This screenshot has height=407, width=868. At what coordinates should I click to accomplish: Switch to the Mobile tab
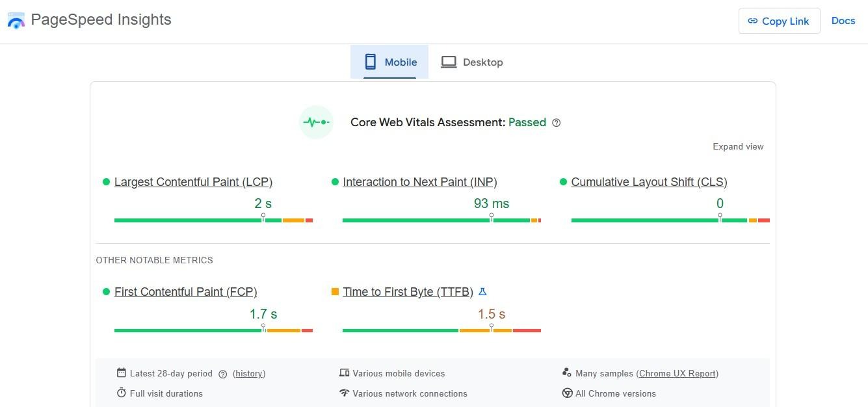(x=389, y=62)
